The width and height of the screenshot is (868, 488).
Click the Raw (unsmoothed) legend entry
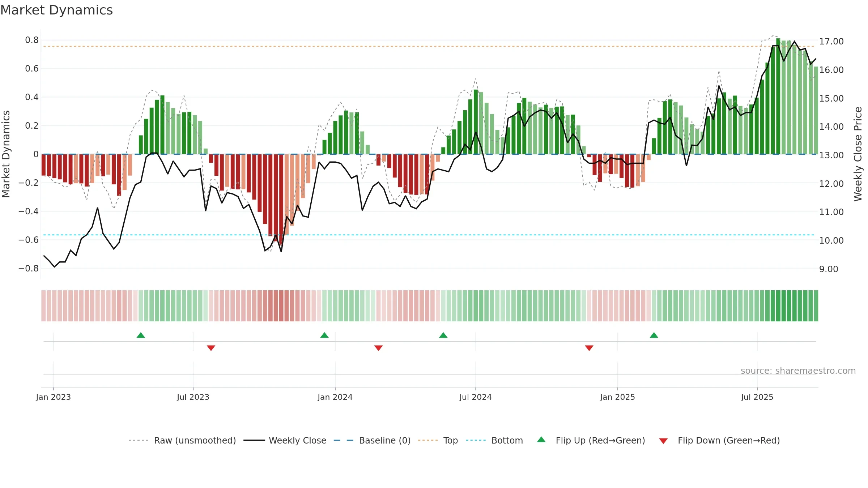pyautogui.click(x=182, y=440)
